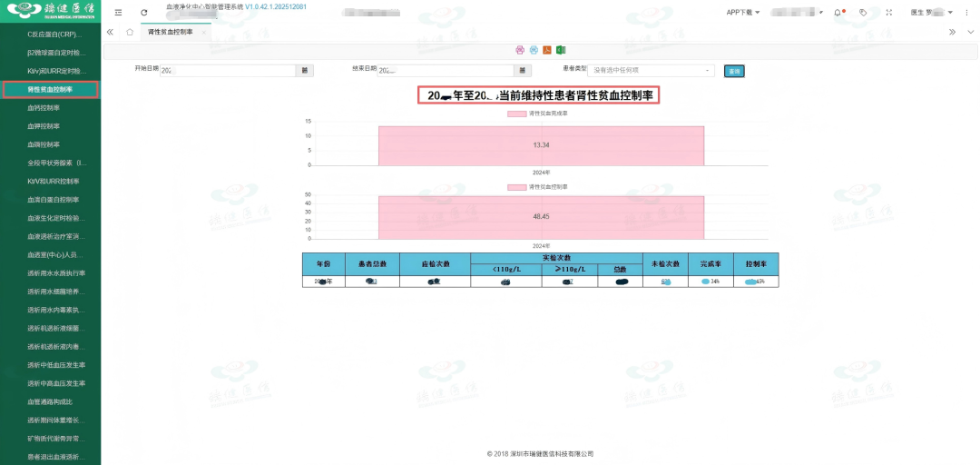Toggle the 肾性贫血完成率 legend series
The width and height of the screenshot is (980, 465).
pos(536,114)
